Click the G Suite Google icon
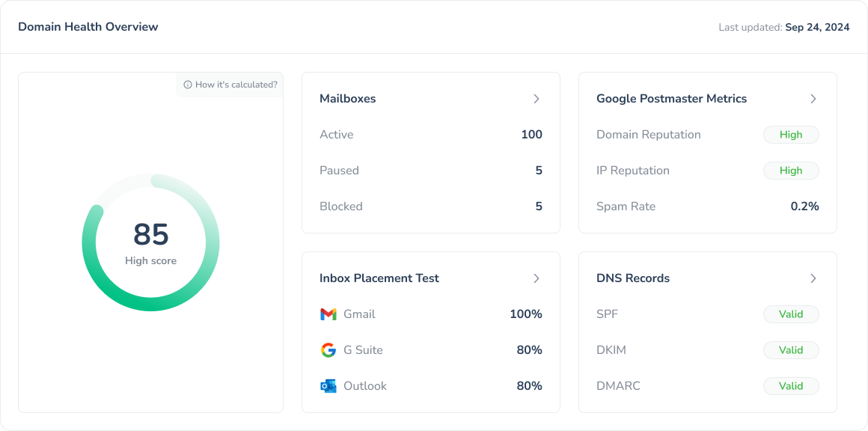The height and width of the screenshot is (431, 868). (x=328, y=350)
